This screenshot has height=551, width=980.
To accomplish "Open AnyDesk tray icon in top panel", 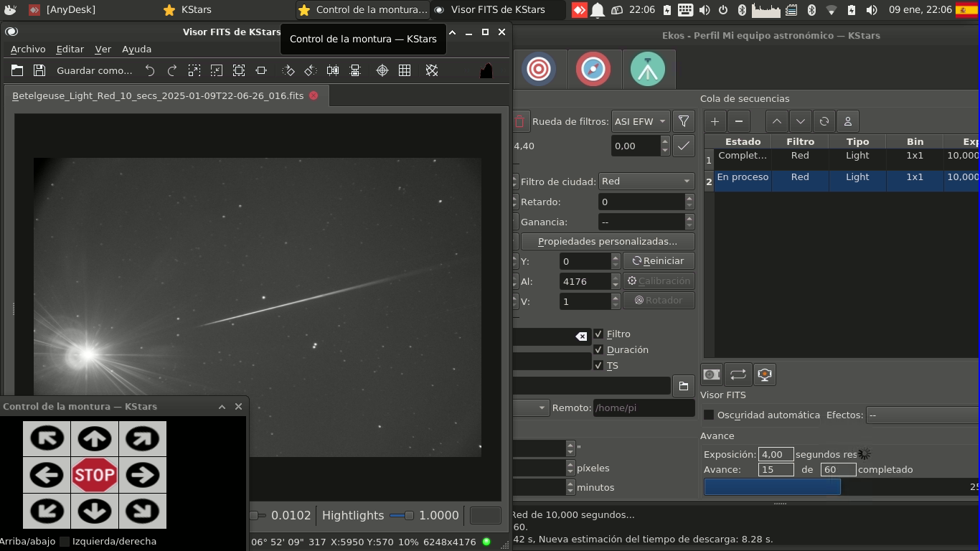I will point(579,10).
